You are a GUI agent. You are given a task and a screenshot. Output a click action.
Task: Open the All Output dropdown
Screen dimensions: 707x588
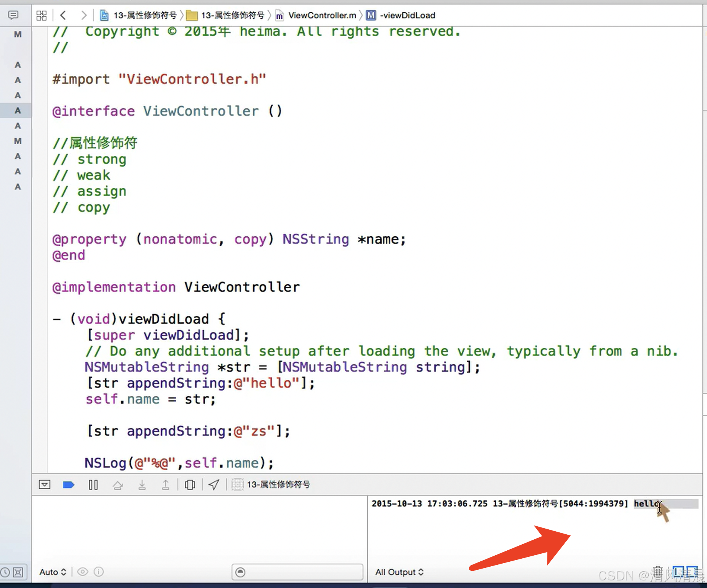click(x=399, y=572)
